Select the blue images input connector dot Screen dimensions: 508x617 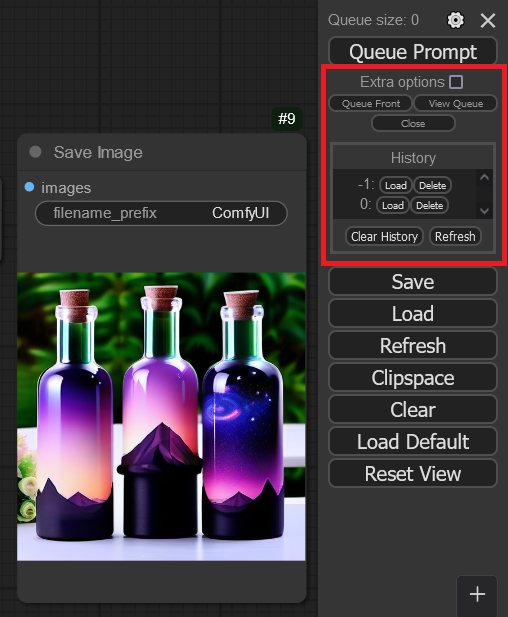pyautogui.click(x=30, y=187)
